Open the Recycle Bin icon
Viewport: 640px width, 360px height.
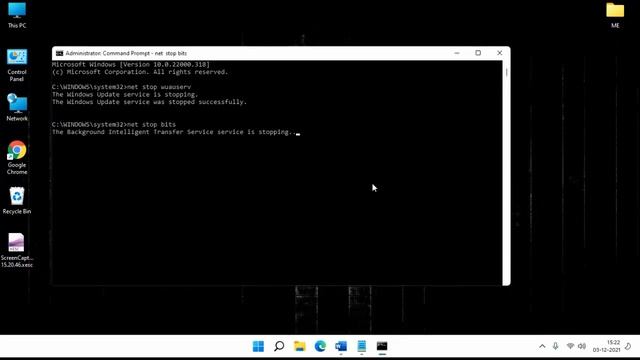[x=17, y=200]
